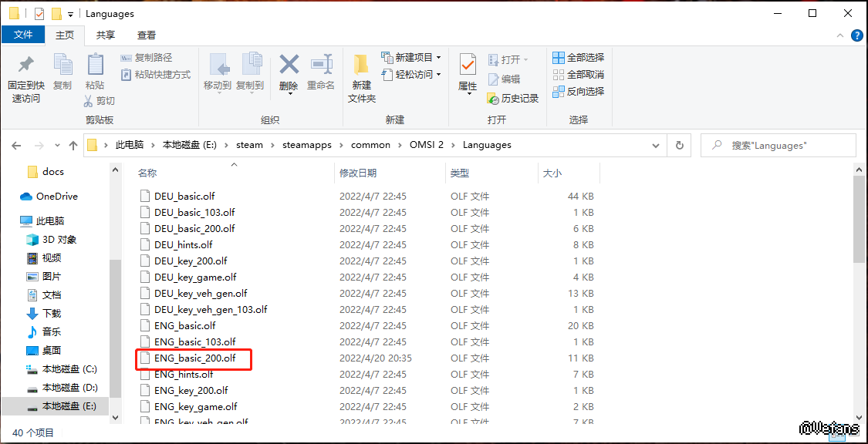This screenshot has width=868, height=444.
Task: Click the Properties icon in the title bar quick access
Action: coord(39,14)
